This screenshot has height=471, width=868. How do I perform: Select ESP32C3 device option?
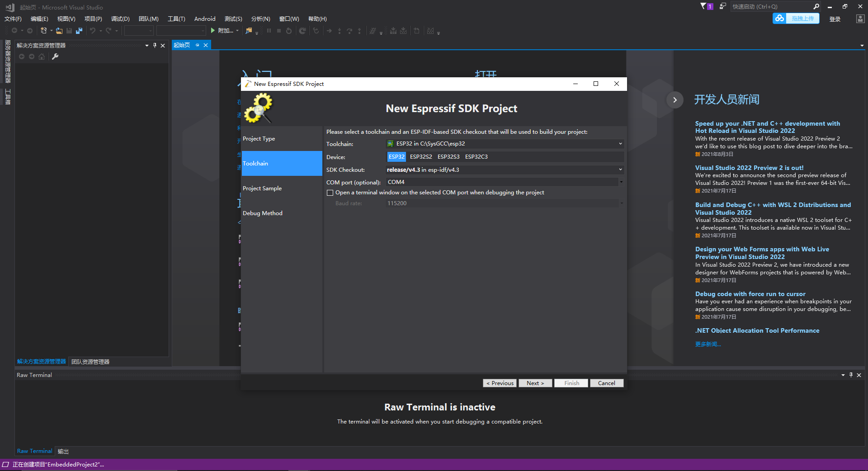click(476, 157)
